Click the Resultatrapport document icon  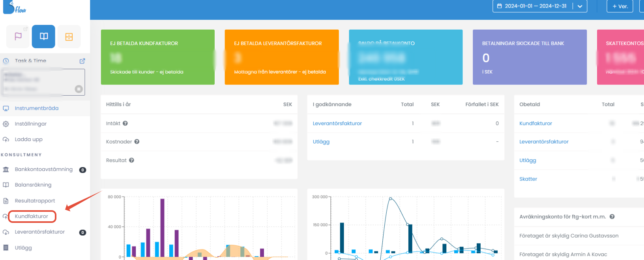(x=6, y=201)
